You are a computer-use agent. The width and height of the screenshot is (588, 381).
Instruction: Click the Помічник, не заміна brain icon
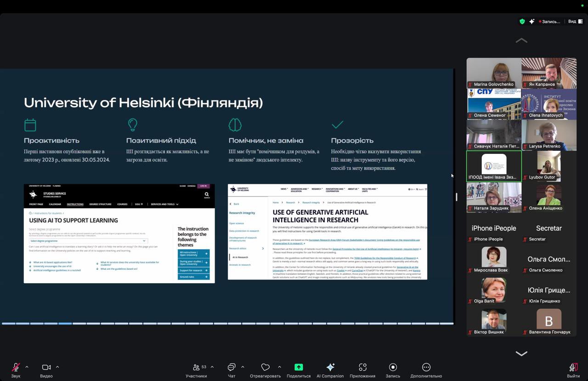(235, 125)
